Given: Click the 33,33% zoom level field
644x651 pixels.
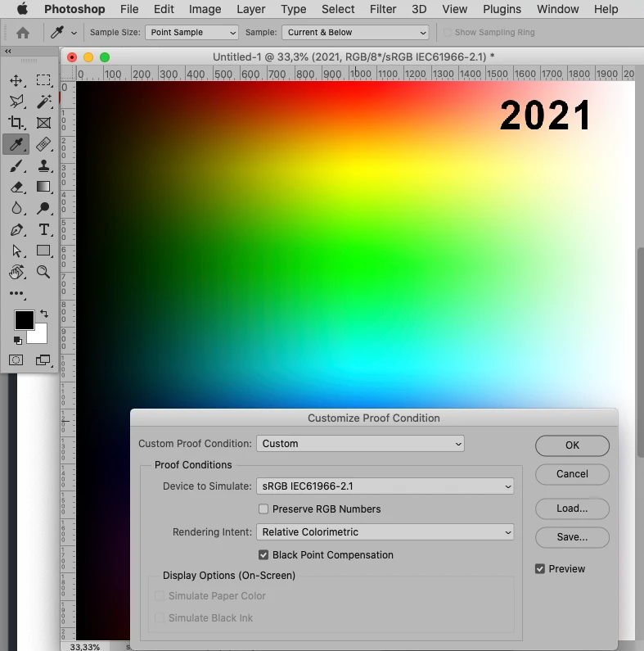Looking at the screenshot, I should 85,647.
